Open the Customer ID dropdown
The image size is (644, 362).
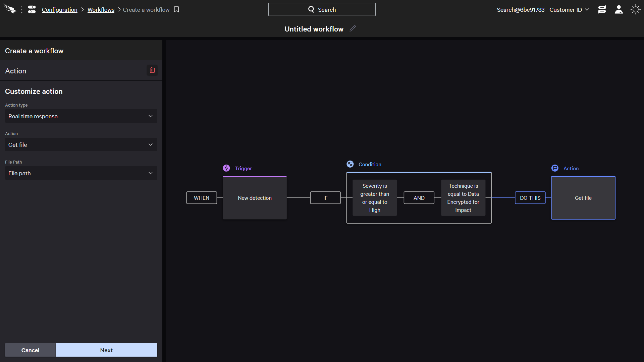pos(569,10)
